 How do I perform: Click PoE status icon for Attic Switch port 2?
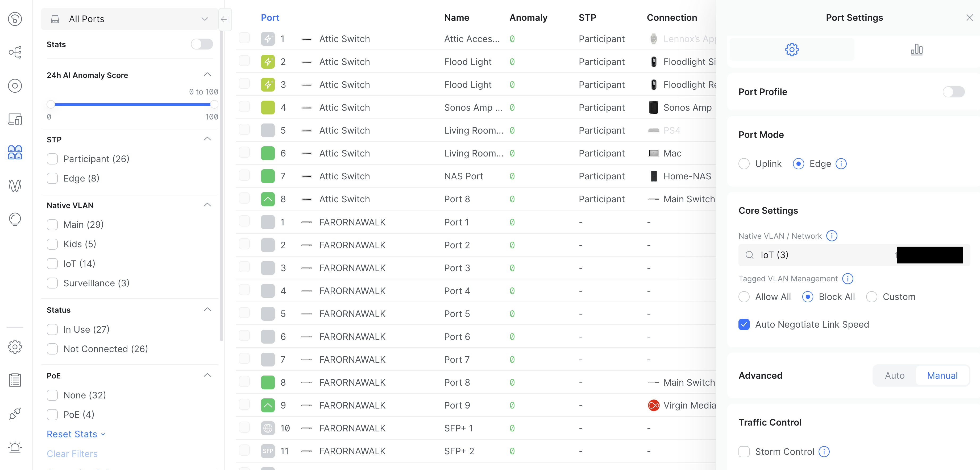point(268,62)
